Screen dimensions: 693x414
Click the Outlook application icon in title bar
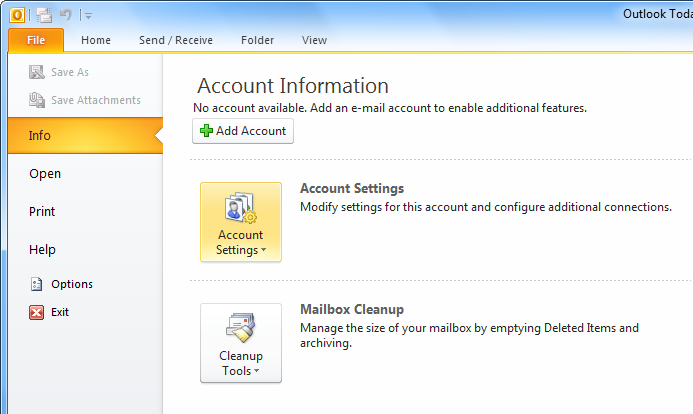[x=17, y=15]
